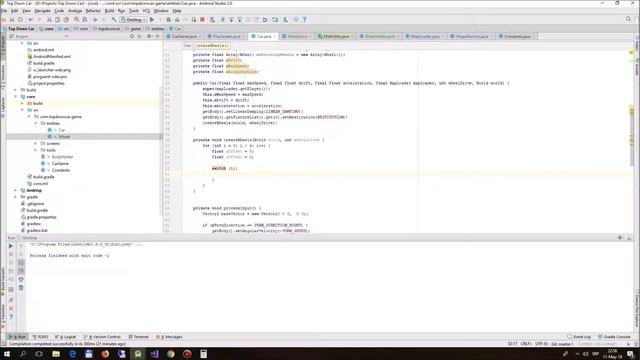Open the TODO tool window tab
640x360 pixels.
coord(40,337)
